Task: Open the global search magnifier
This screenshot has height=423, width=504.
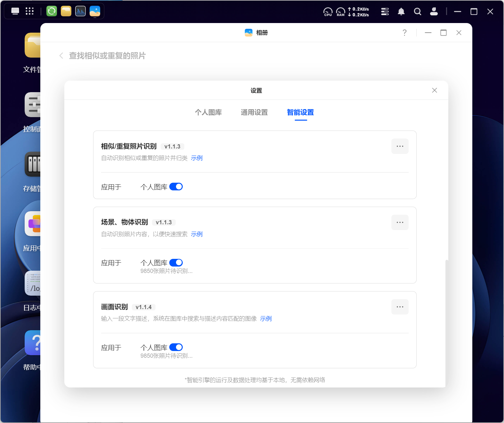Action: [417, 12]
